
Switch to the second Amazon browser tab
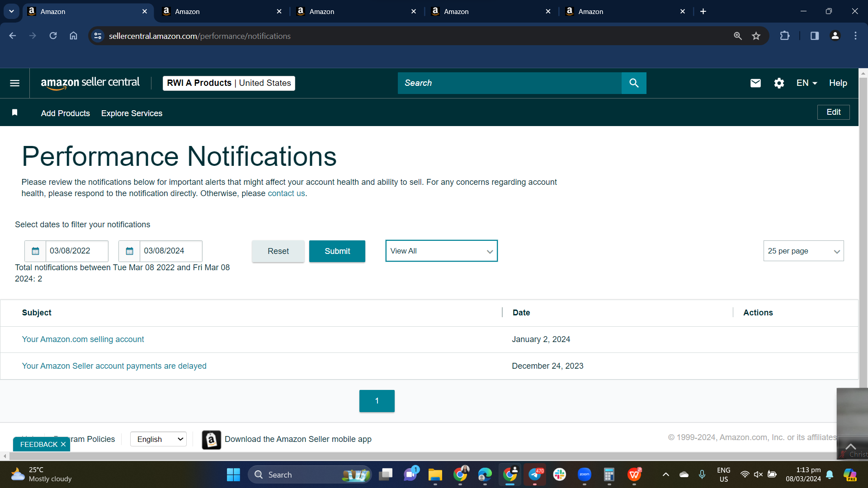222,12
